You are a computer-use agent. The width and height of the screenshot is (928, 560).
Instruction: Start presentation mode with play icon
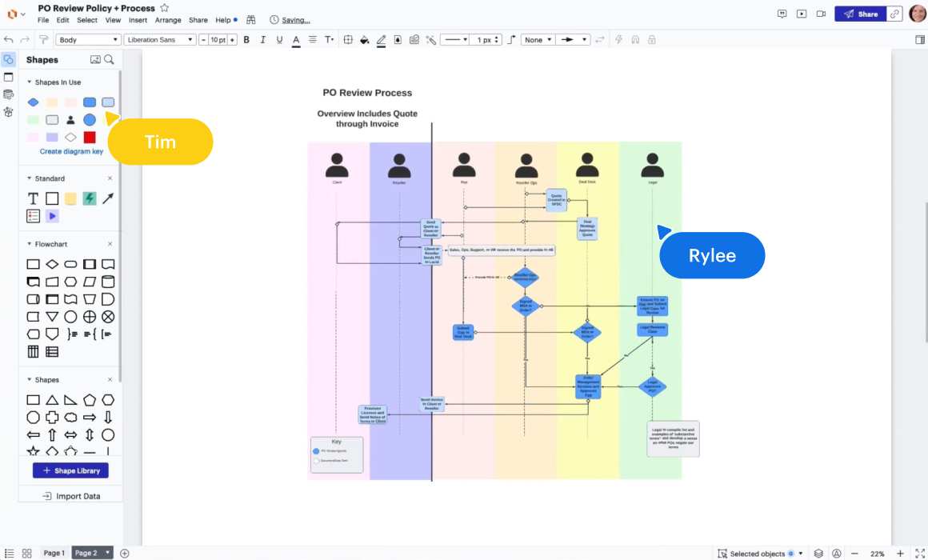(801, 14)
